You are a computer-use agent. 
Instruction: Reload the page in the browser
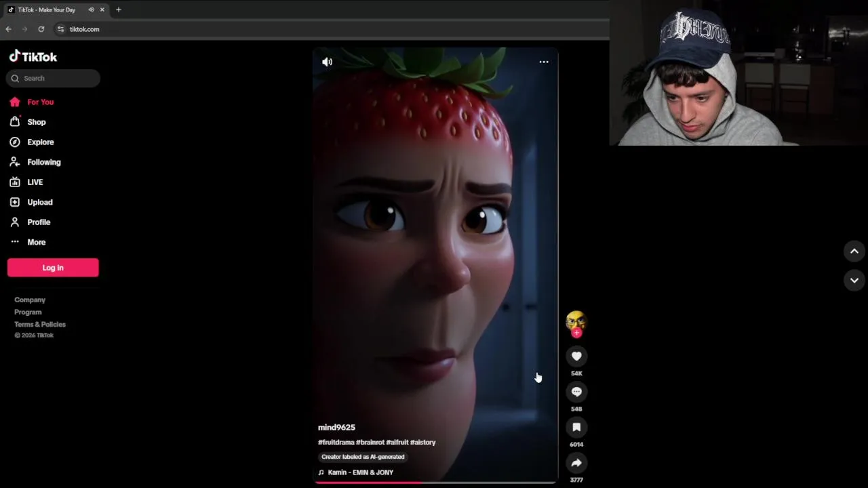click(41, 29)
